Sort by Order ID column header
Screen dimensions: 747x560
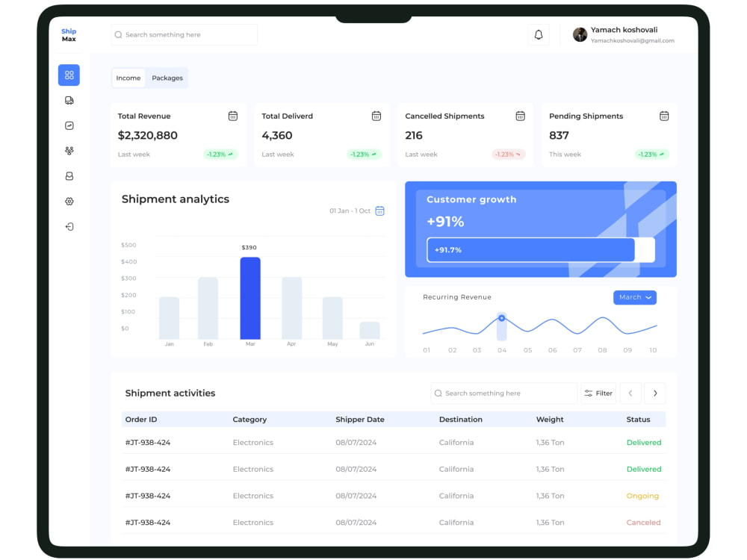click(141, 420)
